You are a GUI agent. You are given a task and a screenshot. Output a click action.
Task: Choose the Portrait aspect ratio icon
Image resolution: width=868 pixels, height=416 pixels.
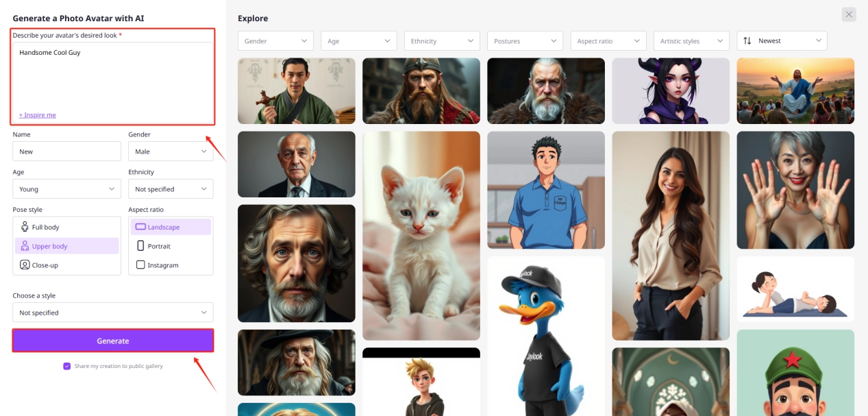[140, 246]
